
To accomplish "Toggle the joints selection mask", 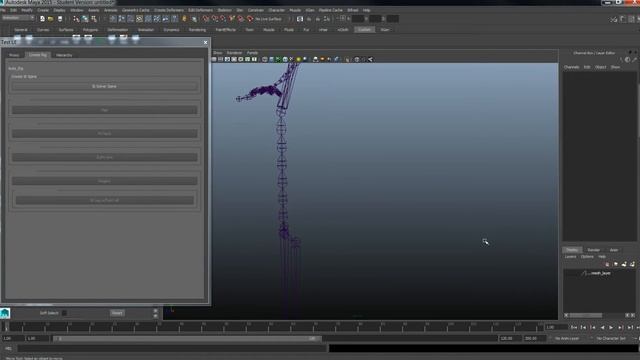I will click(122, 19).
